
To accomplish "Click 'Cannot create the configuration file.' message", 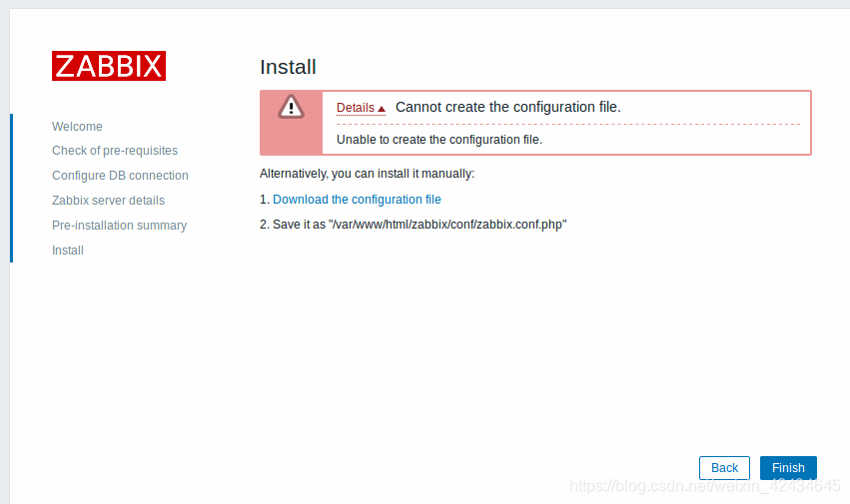I will [x=508, y=108].
